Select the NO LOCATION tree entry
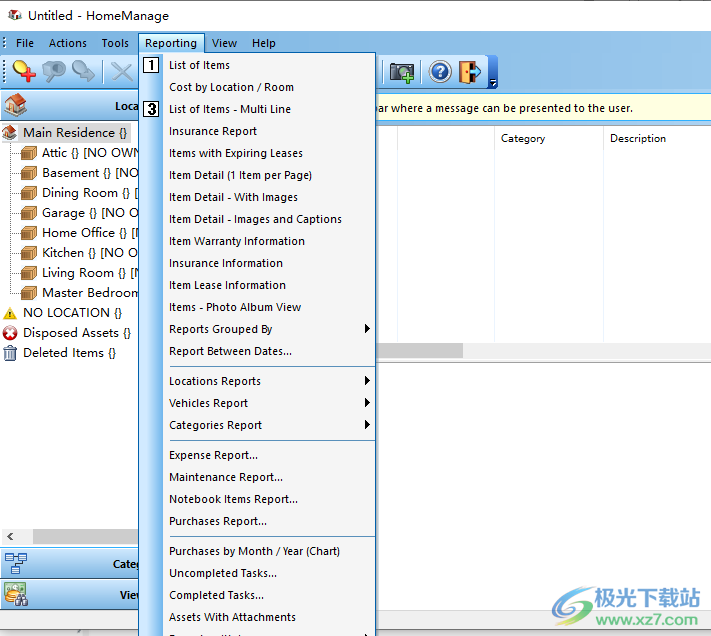This screenshot has height=636, width=711. click(x=72, y=313)
